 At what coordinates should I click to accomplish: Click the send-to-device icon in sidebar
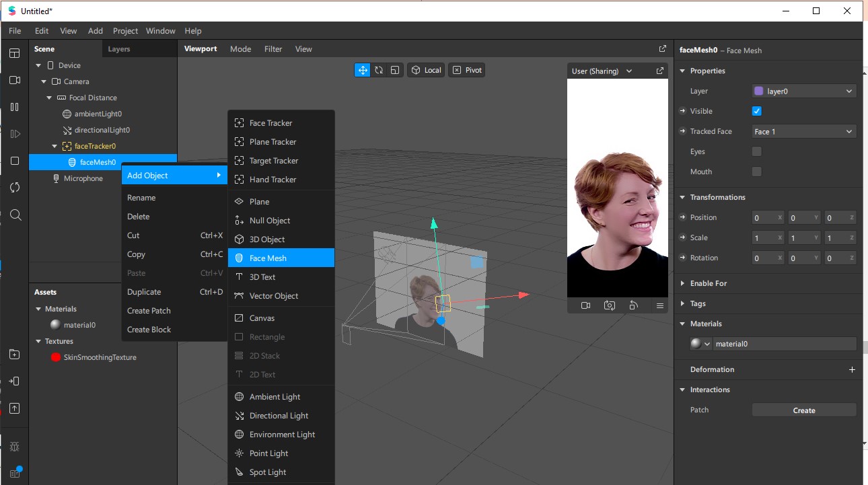(x=15, y=381)
